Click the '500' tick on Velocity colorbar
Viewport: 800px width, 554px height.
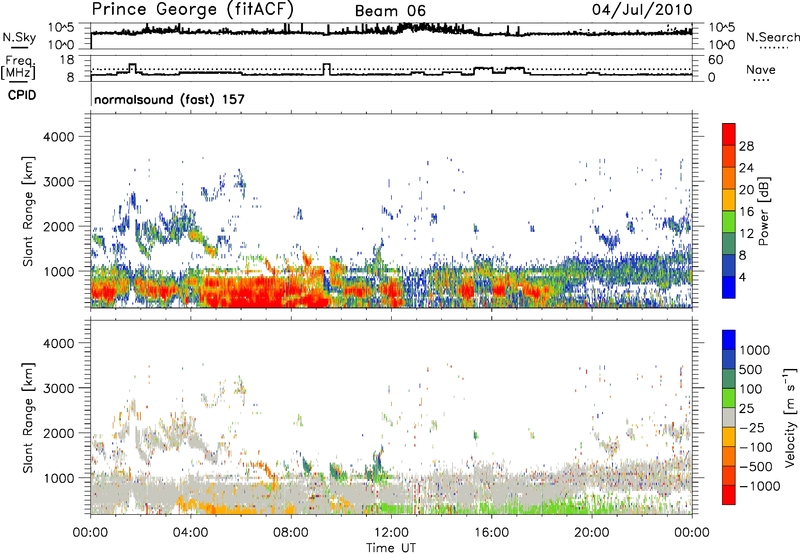[x=751, y=370]
